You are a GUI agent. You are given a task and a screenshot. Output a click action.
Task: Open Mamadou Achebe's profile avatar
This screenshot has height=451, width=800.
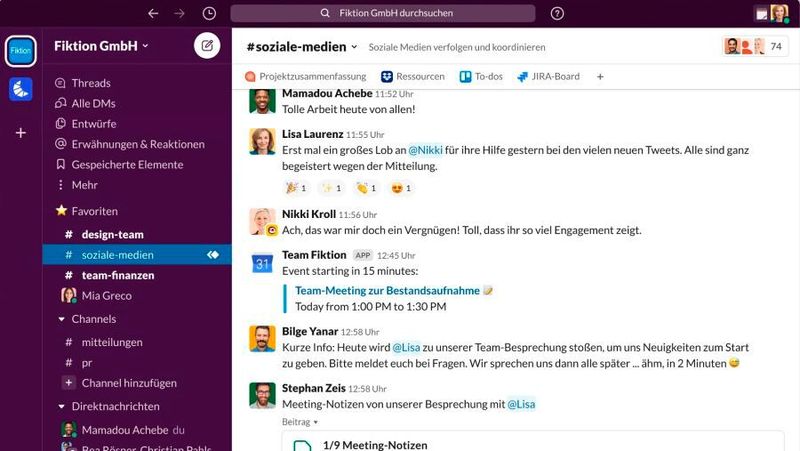(x=262, y=101)
